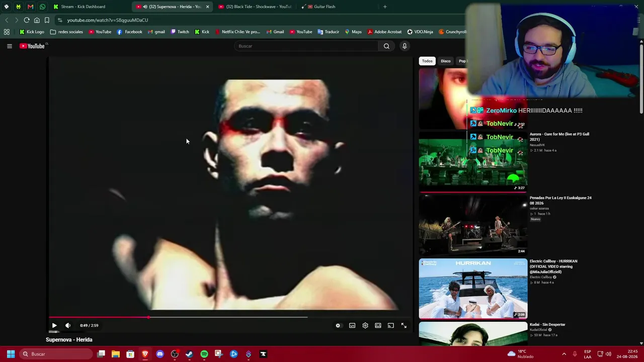Click the Supernova - Herida video title
The image size is (644, 362).
click(69, 340)
